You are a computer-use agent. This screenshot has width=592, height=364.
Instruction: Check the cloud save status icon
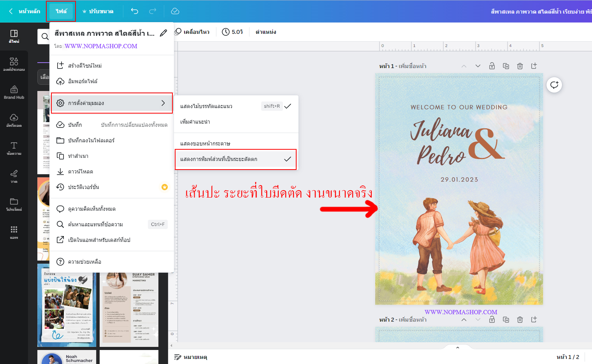pos(175,11)
